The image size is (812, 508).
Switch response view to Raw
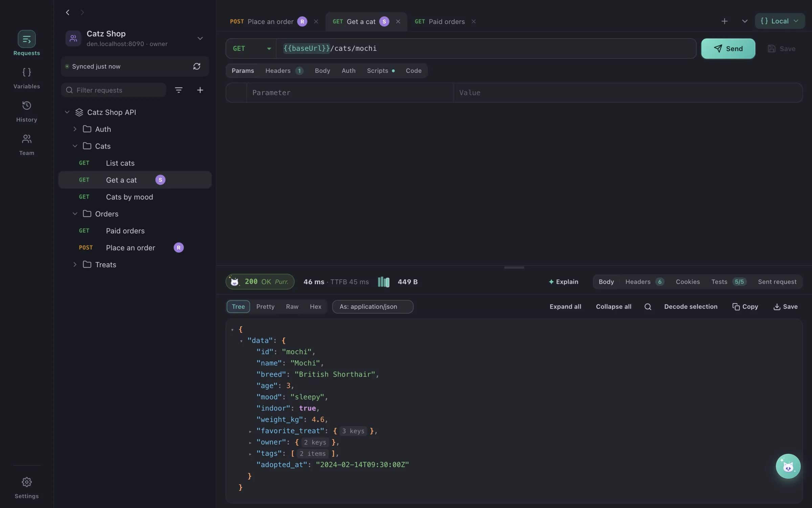[292, 307]
